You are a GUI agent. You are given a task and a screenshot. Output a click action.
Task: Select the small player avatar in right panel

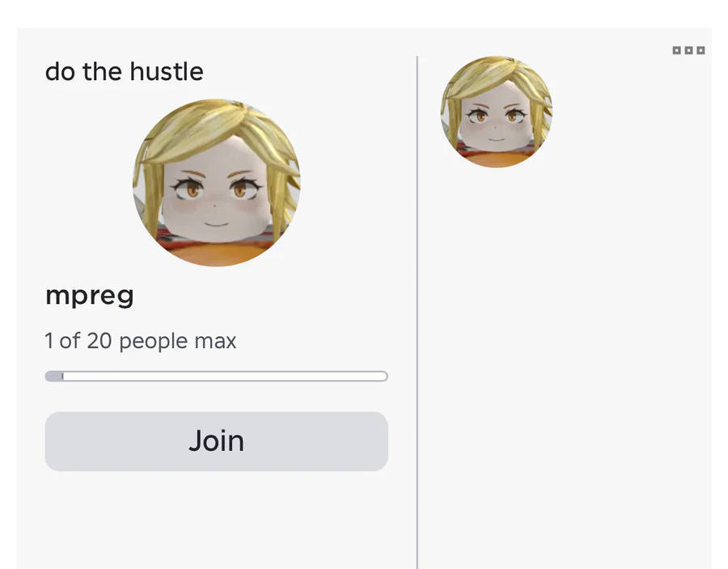(x=497, y=112)
